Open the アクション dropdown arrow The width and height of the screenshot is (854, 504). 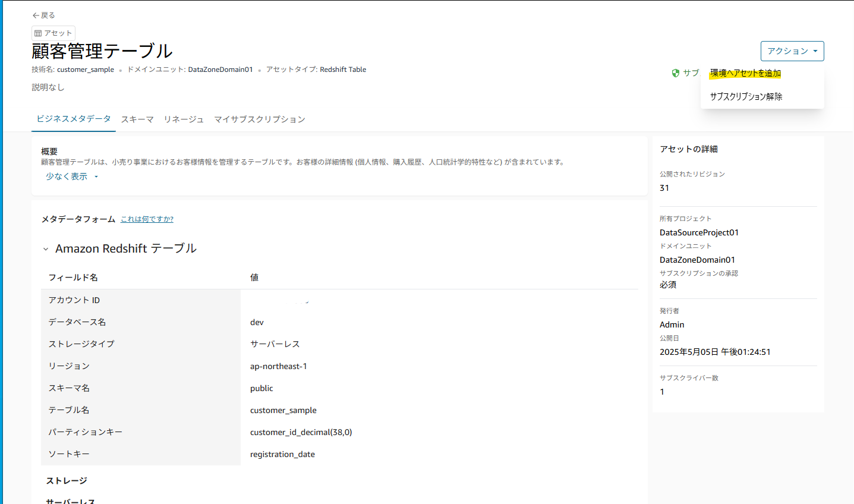812,51
